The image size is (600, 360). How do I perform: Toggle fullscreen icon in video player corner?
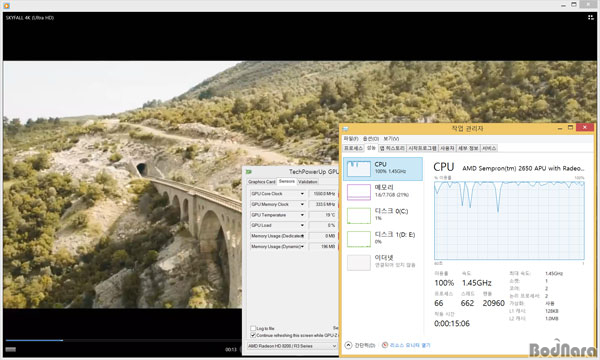[x=590, y=18]
